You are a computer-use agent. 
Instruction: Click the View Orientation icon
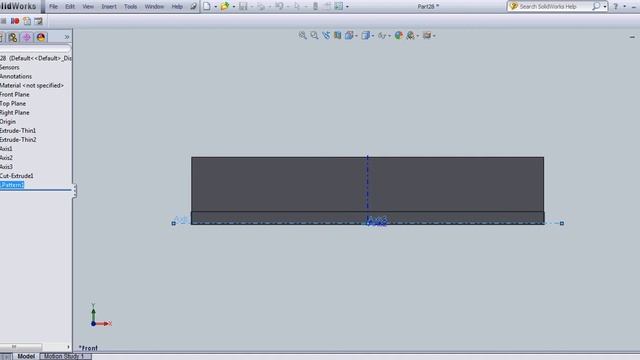[349, 36]
